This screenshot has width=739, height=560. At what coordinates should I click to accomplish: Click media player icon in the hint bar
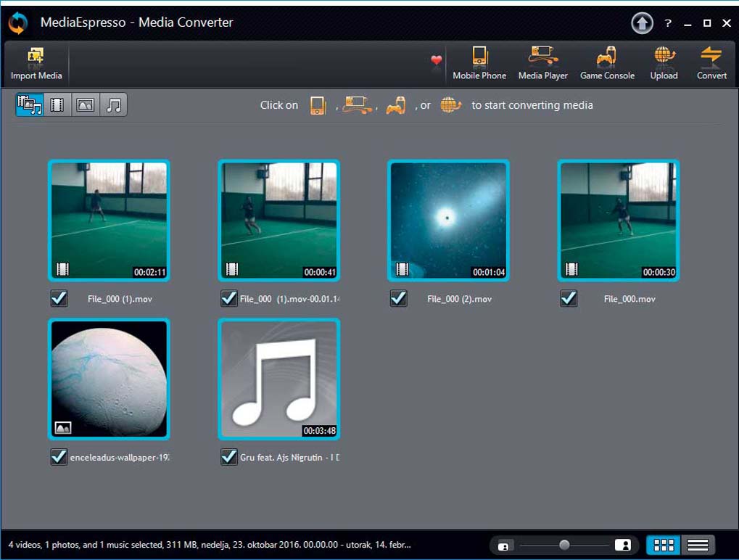358,104
